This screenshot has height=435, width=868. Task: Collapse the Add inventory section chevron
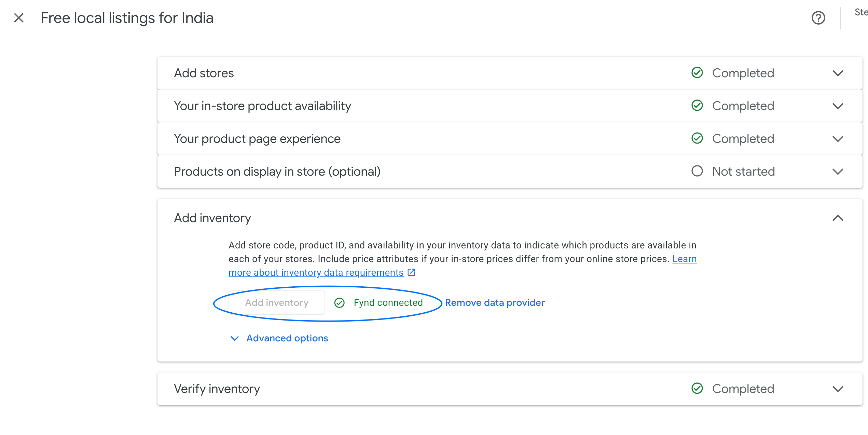point(838,218)
